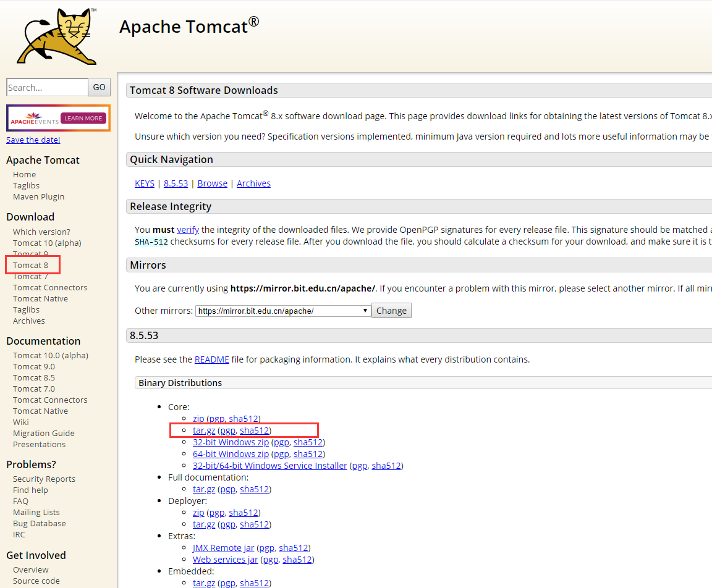
Task: Download Deployer zip
Action: coord(198,513)
